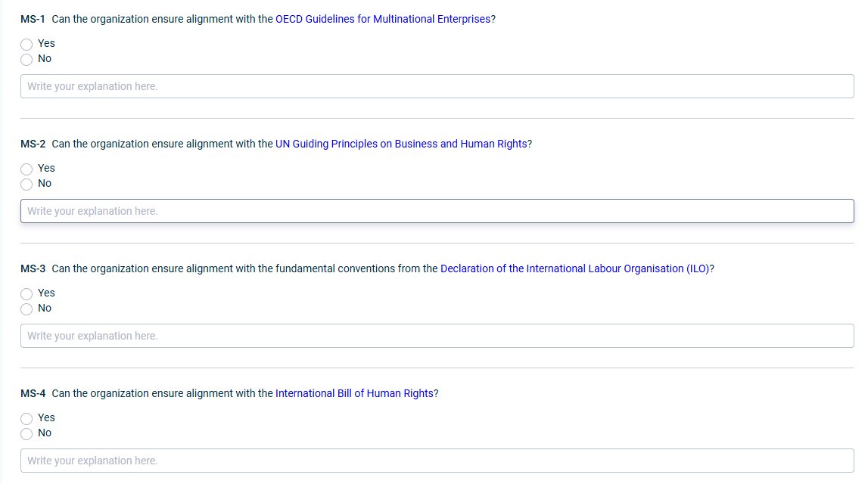Select Yes for question MS-2

[26, 169]
